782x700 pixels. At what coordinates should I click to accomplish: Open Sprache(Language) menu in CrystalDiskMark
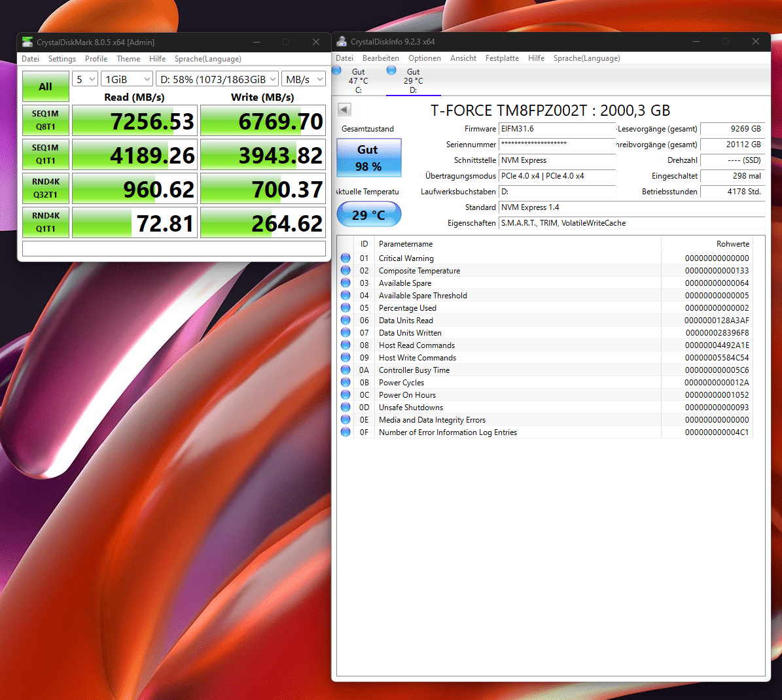208,59
